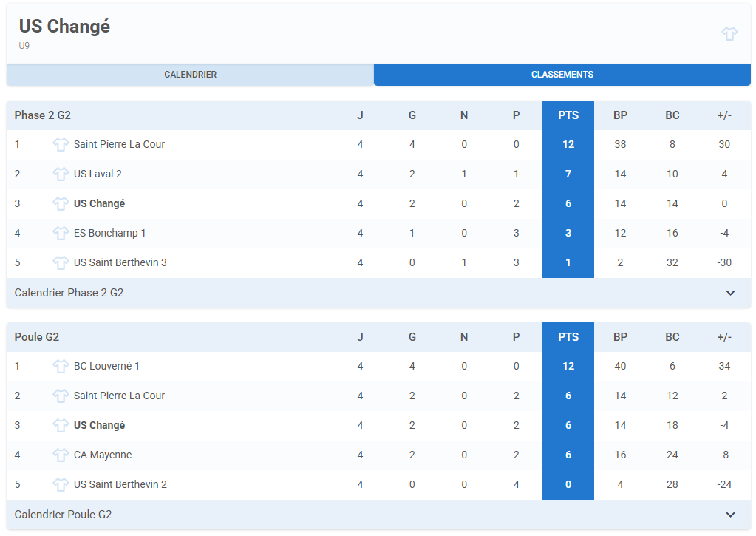This screenshot has width=756, height=536.
Task: Open the US Laval 2 team link
Action: (x=98, y=174)
